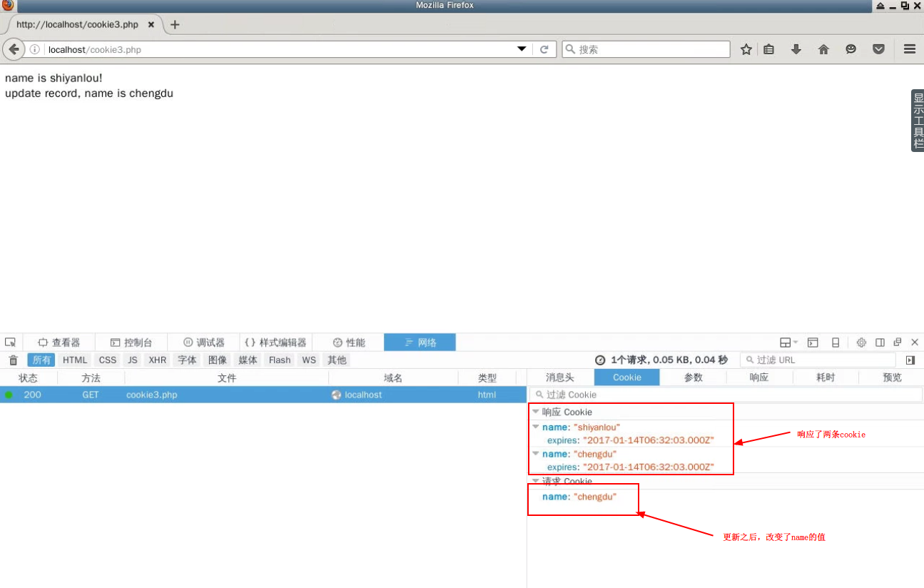Focus the 搜索 search box
The width and height of the screenshot is (924, 588).
(646, 49)
